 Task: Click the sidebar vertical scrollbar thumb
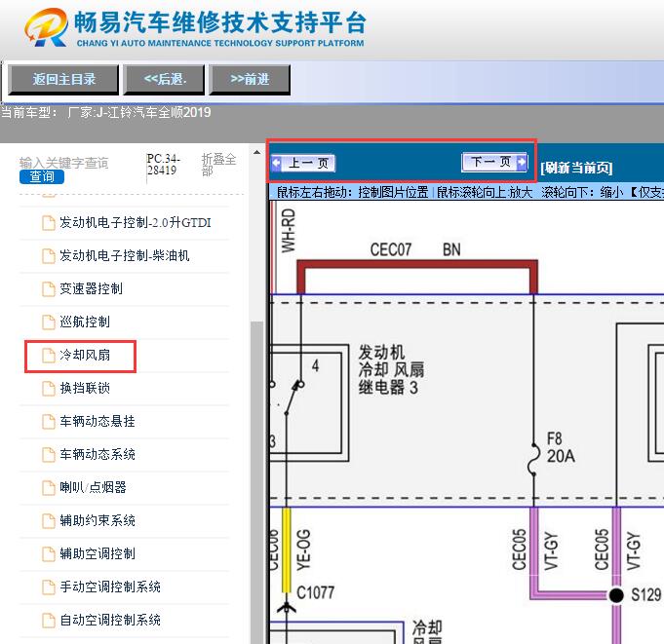click(x=256, y=482)
